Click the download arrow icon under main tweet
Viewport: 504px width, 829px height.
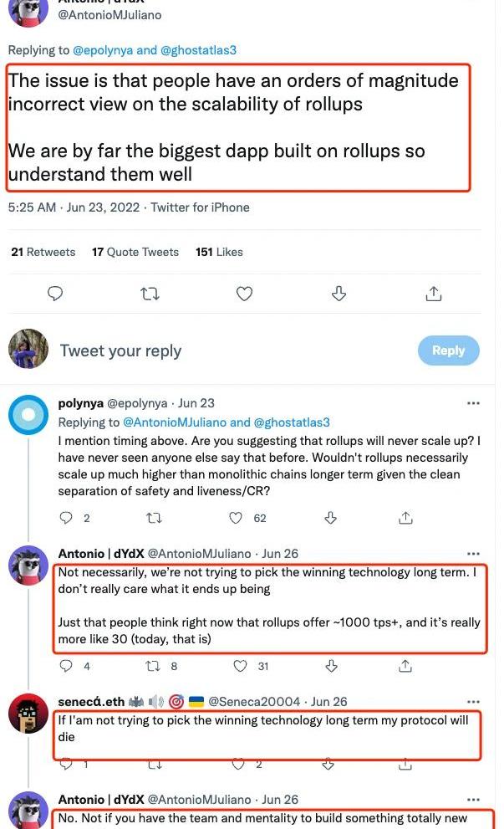(x=339, y=294)
